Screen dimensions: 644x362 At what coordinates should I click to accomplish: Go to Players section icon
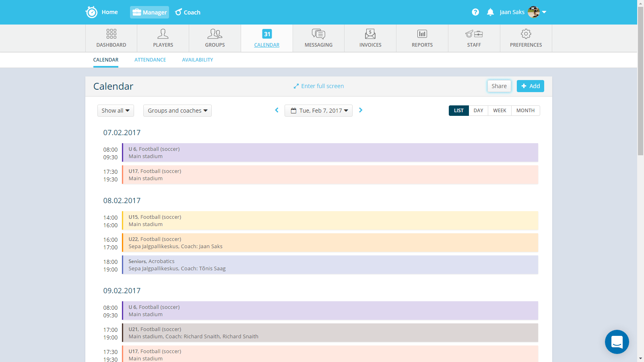click(x=163, y=34)
